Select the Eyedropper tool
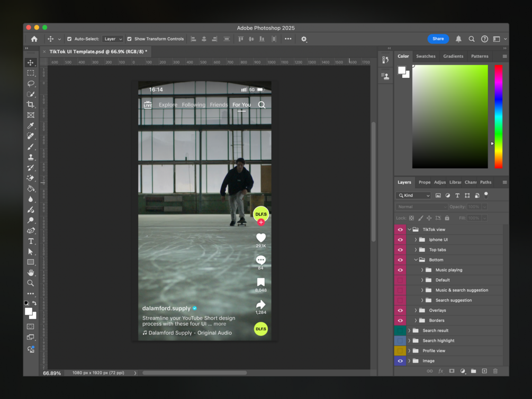This screenshot has width=532, height=399. coord(31,125)
